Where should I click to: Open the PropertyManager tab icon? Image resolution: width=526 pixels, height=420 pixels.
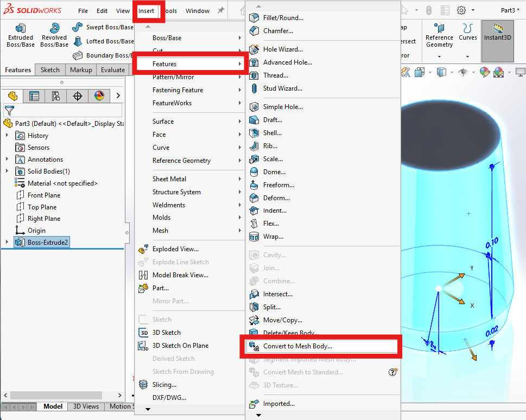pyautogui.click(x=34, y=96)
